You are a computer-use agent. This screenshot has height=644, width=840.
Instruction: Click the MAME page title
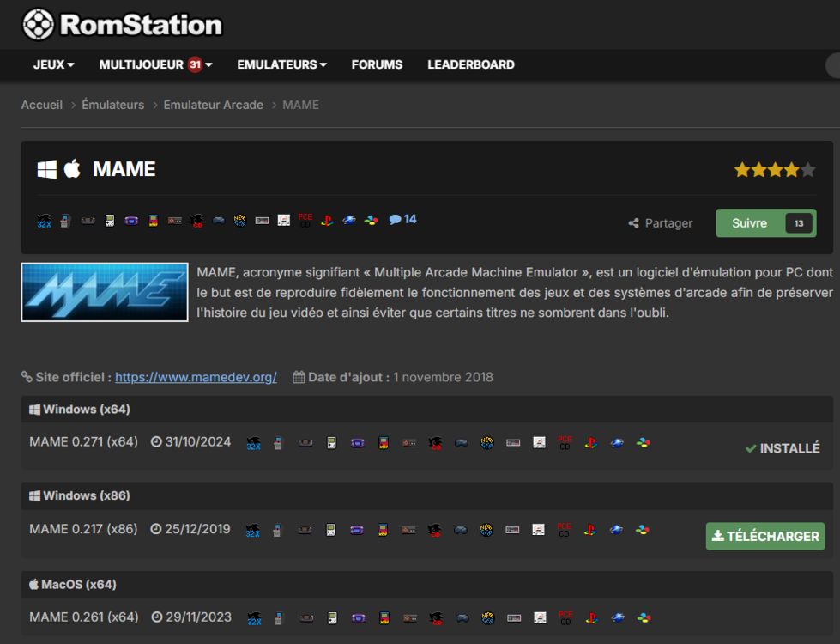[x=124, y=169]
